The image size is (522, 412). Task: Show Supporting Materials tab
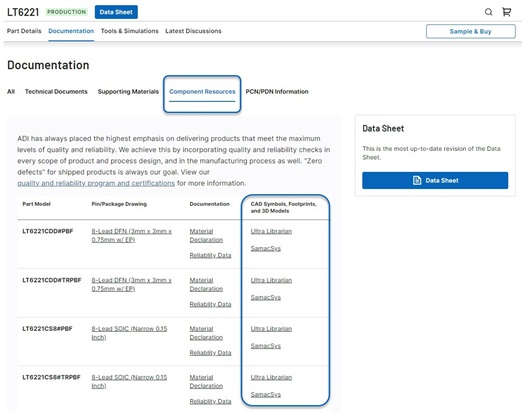point(128,92)
